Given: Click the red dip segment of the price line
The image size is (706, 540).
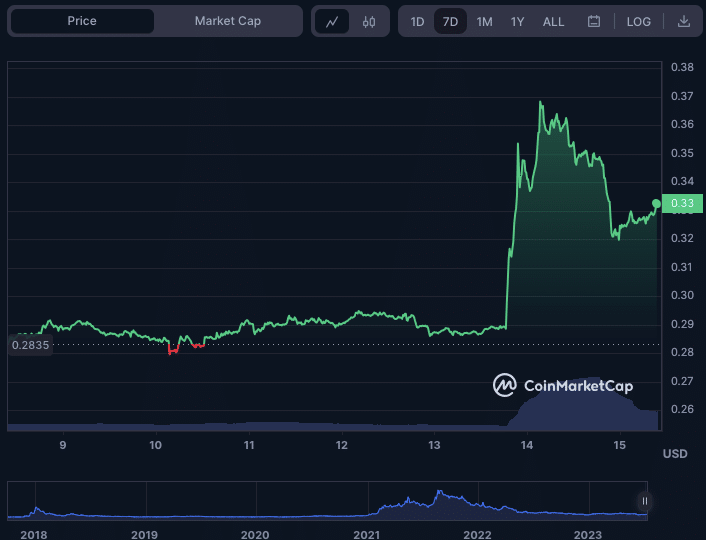Looking at the screenshot, I should [173, 350].
